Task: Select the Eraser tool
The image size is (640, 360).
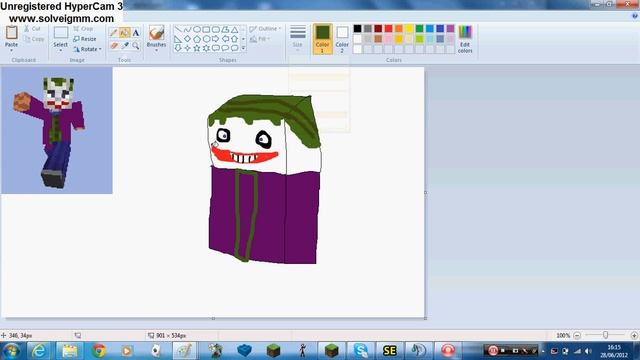Action: coord(114,46)
